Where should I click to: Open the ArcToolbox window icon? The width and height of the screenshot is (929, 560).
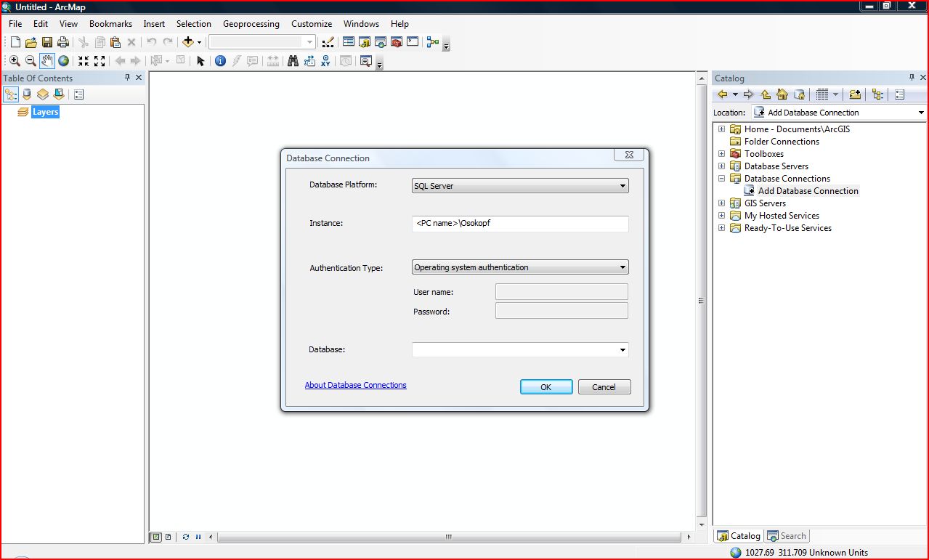pyautogui.click(x=397, y=42)
